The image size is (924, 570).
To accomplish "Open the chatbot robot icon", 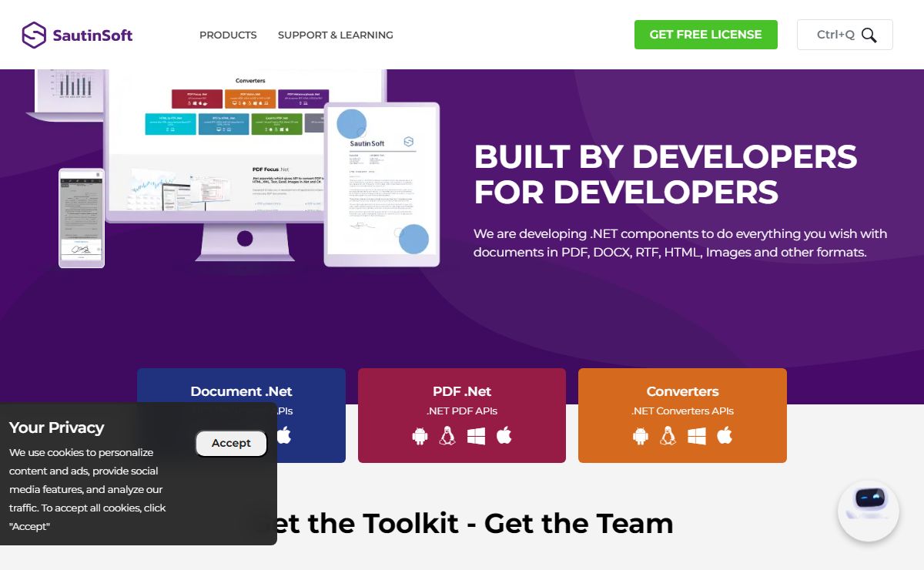I will point(869,511).
